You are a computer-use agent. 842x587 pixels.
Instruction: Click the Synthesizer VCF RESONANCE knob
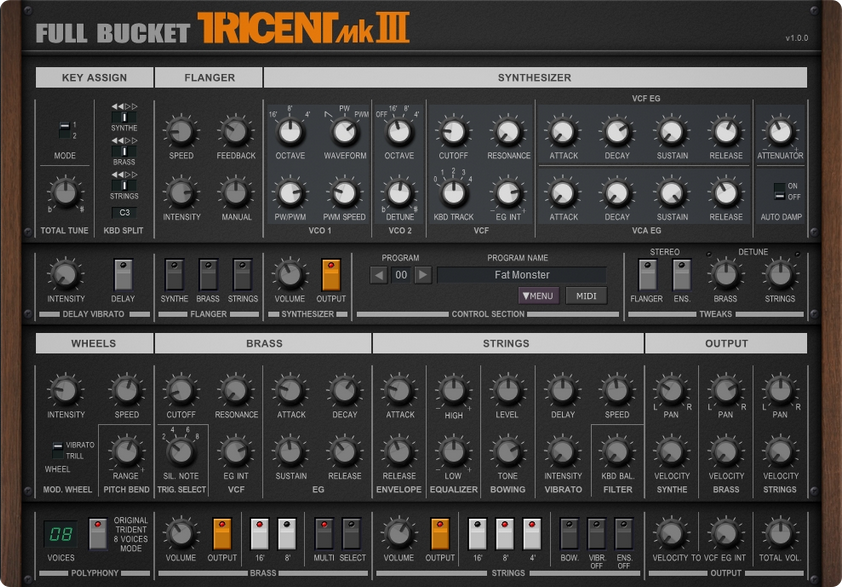click(x=509, y=132)
